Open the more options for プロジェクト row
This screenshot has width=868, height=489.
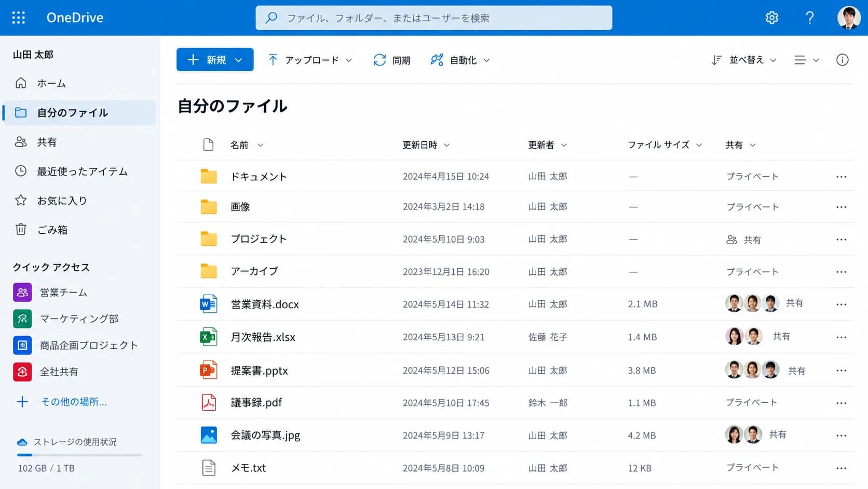pos(842,240)
